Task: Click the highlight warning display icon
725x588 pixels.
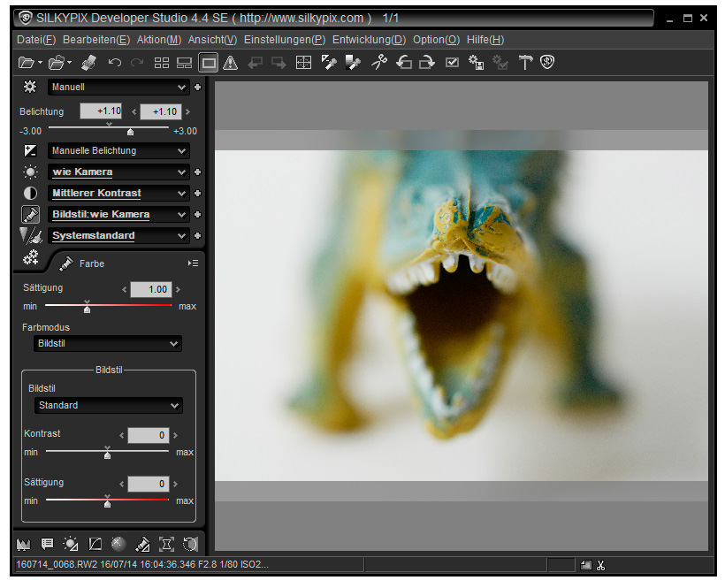Action: (x=229, y=62)
